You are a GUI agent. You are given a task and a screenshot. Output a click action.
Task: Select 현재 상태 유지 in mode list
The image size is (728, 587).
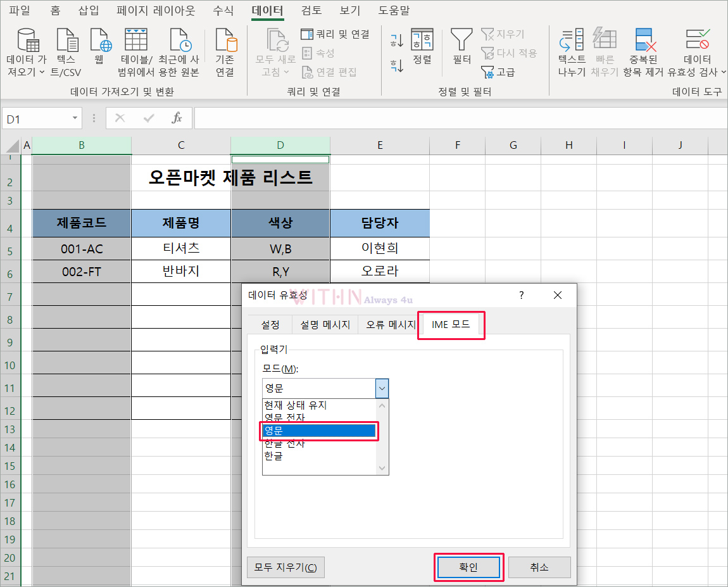320,405
